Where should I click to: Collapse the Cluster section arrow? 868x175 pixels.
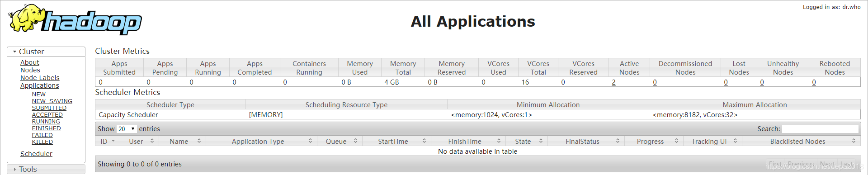(x=14, y=52)
